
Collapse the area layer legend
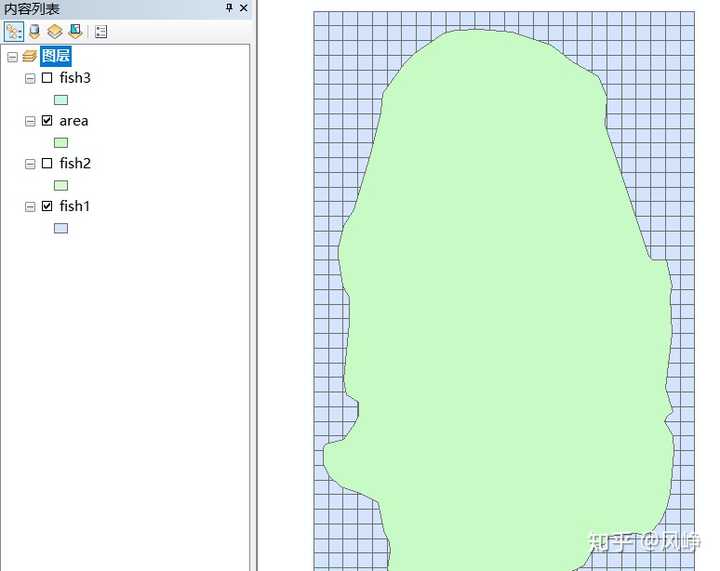(30, 121)
